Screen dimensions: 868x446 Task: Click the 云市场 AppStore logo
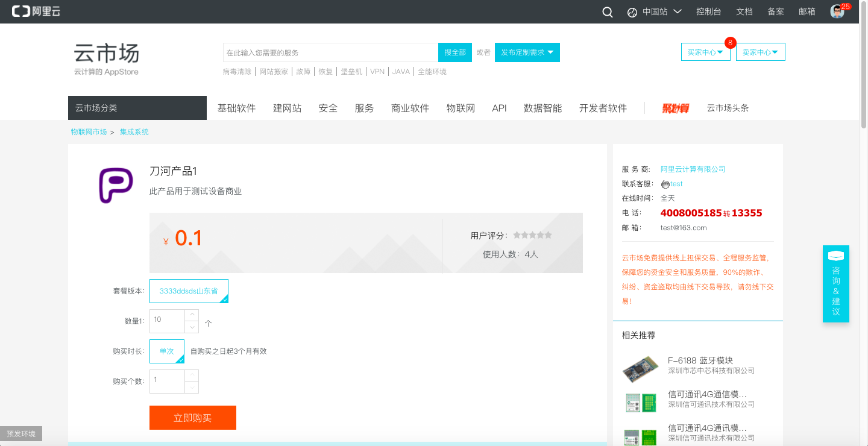pos(107,59)
